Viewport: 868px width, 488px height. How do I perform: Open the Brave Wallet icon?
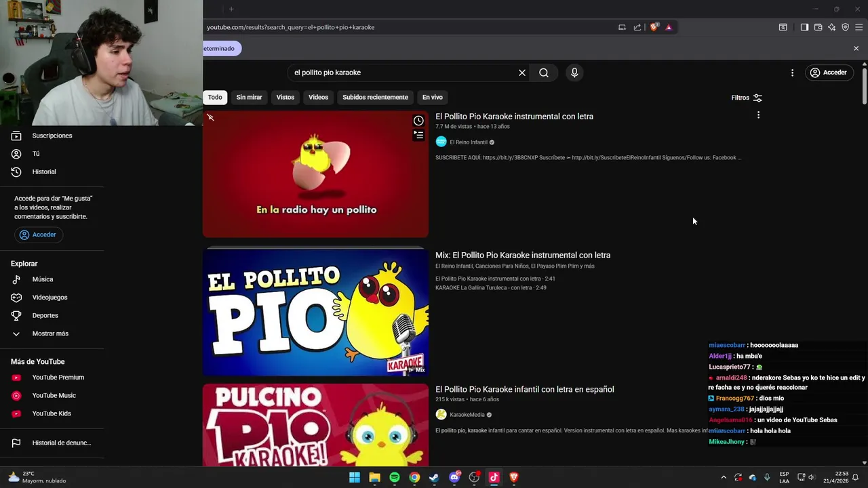tap(818, 27)
